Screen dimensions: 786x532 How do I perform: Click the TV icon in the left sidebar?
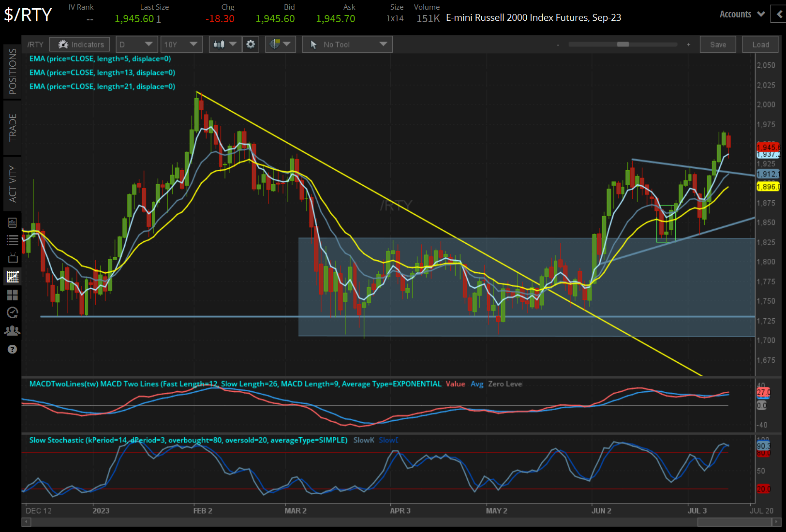12,257
